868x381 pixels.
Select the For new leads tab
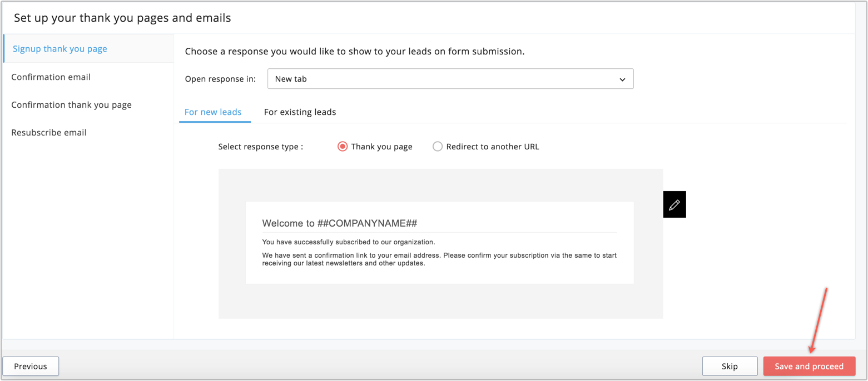tap(213, 112)
